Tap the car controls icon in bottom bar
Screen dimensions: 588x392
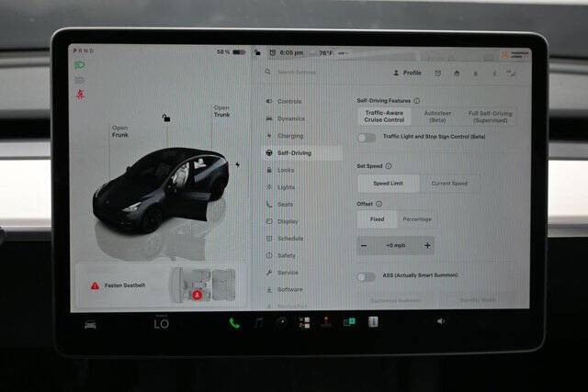coord(90,325)
